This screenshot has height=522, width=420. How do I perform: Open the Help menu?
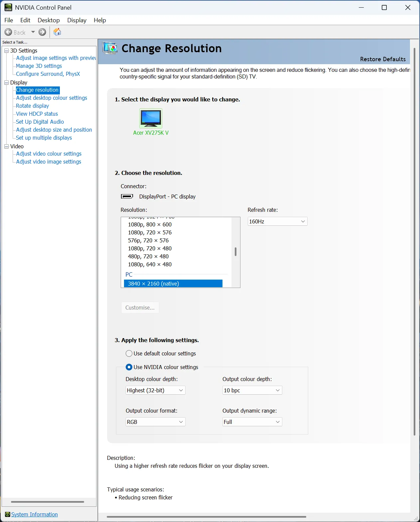point(100,20)
